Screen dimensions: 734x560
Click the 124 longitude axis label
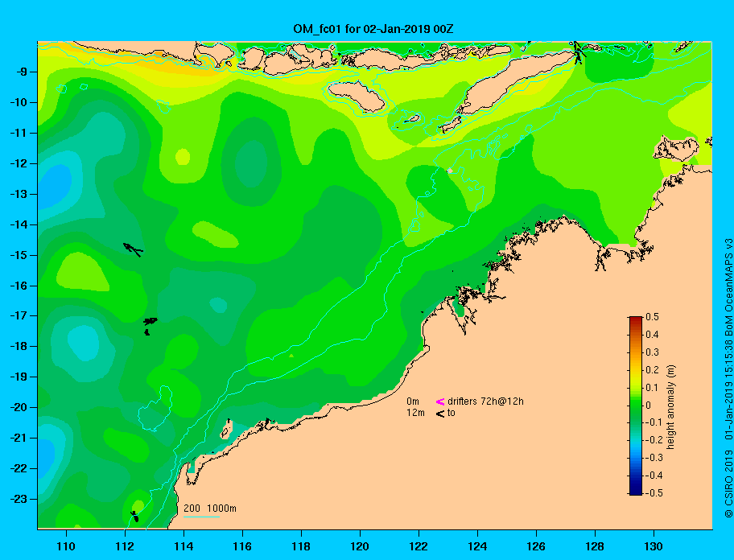[x=477, y=546]
